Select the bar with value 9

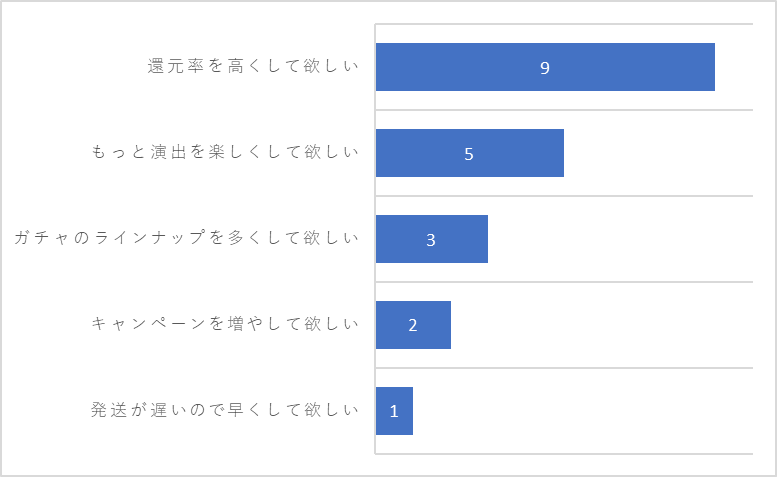click(545, 67)
